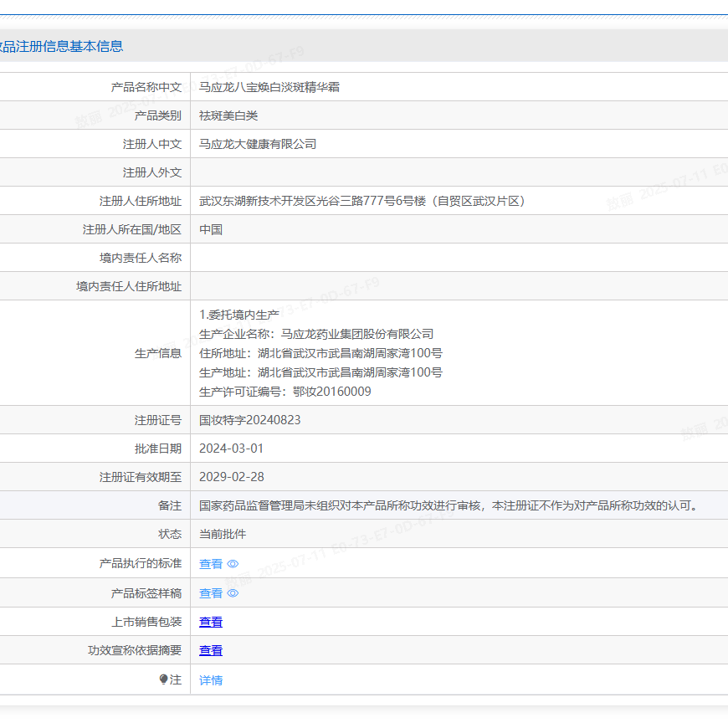The height and width of the screenshot is (728, 728).
Task: Select approval date 2024-03-01
Action: pos(232,448)
